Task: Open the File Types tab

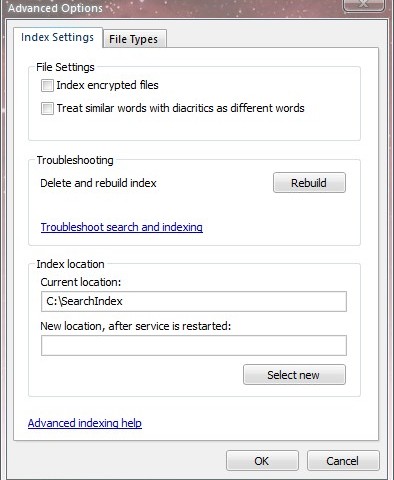Action: (x=134, y=39)
